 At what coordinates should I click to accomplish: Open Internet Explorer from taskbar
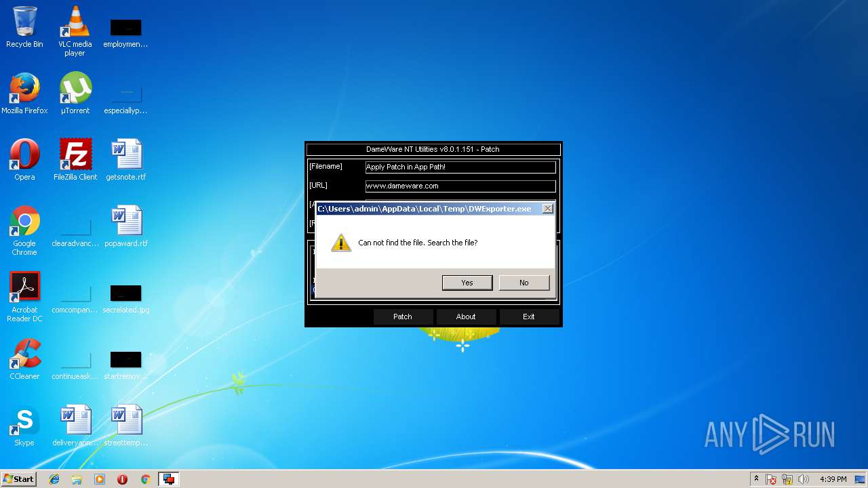54,479
